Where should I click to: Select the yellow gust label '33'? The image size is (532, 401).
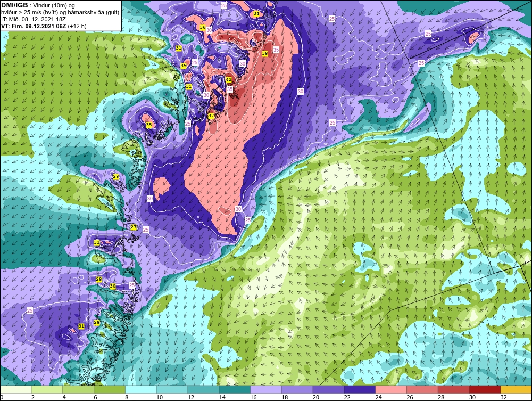pos(97,242)
